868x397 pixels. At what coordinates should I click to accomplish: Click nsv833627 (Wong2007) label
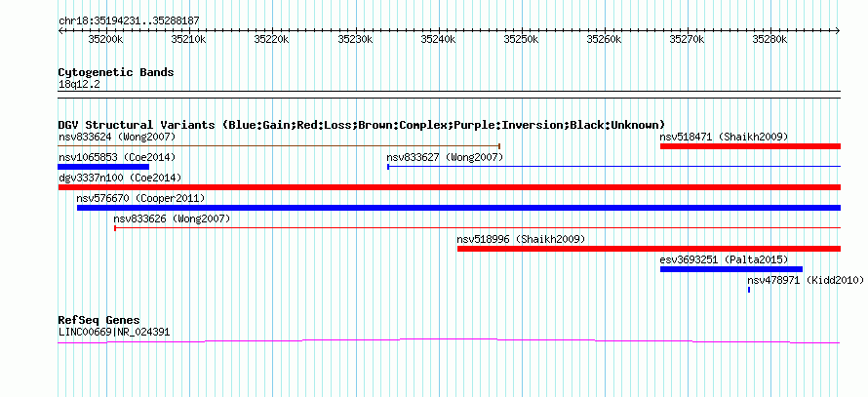445,157
